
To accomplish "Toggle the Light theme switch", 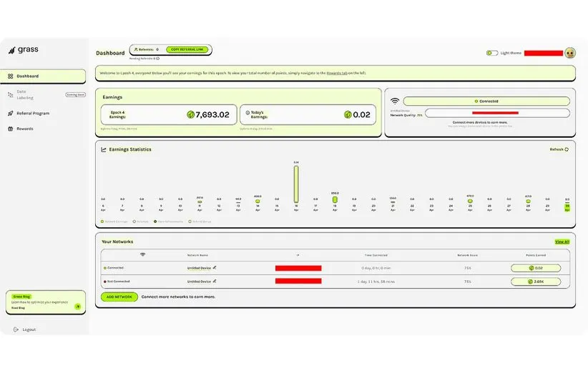I will (x=491, y=53).
